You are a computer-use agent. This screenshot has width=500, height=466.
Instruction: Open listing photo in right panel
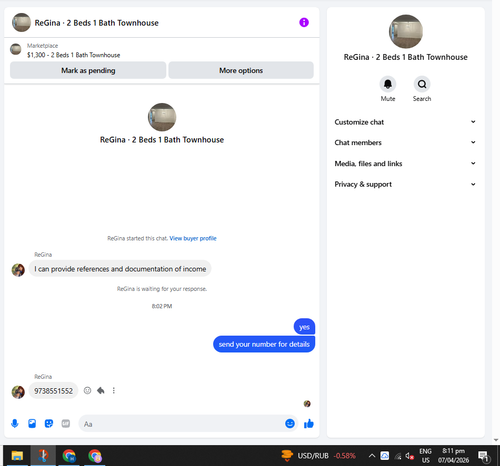click(406, 31)
